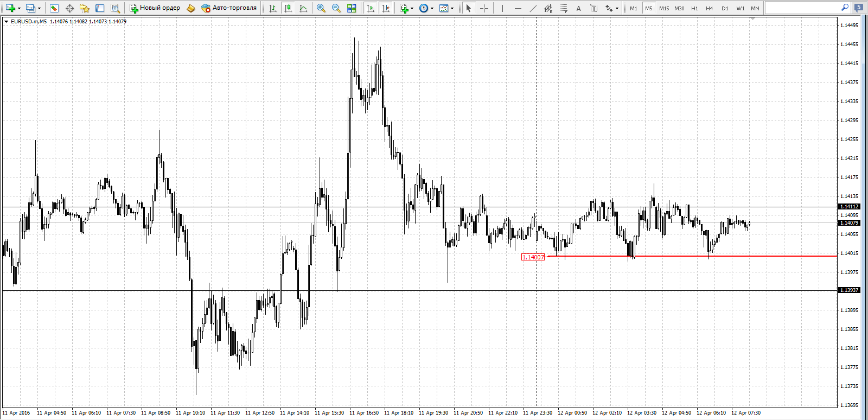Switch chart to line chart mode

coord(303,8)
